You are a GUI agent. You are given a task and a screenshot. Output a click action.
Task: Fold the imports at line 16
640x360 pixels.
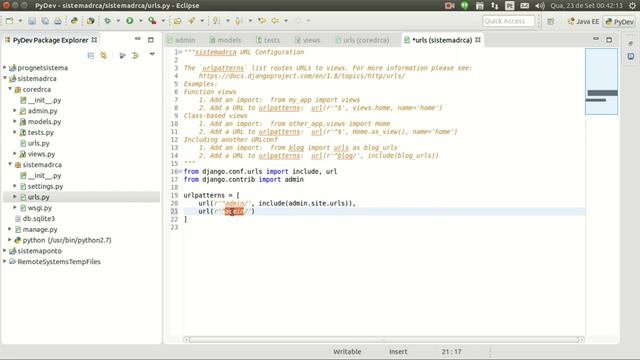[x=180, y=171]
